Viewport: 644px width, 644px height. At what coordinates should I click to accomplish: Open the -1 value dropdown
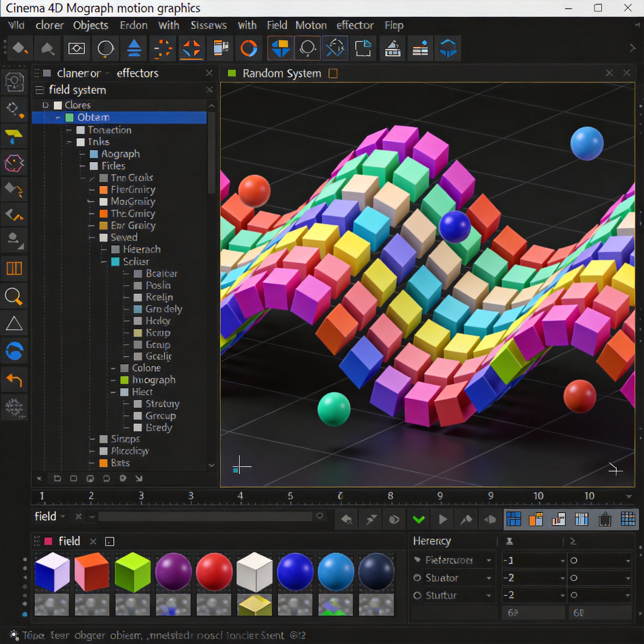point(563,561)
